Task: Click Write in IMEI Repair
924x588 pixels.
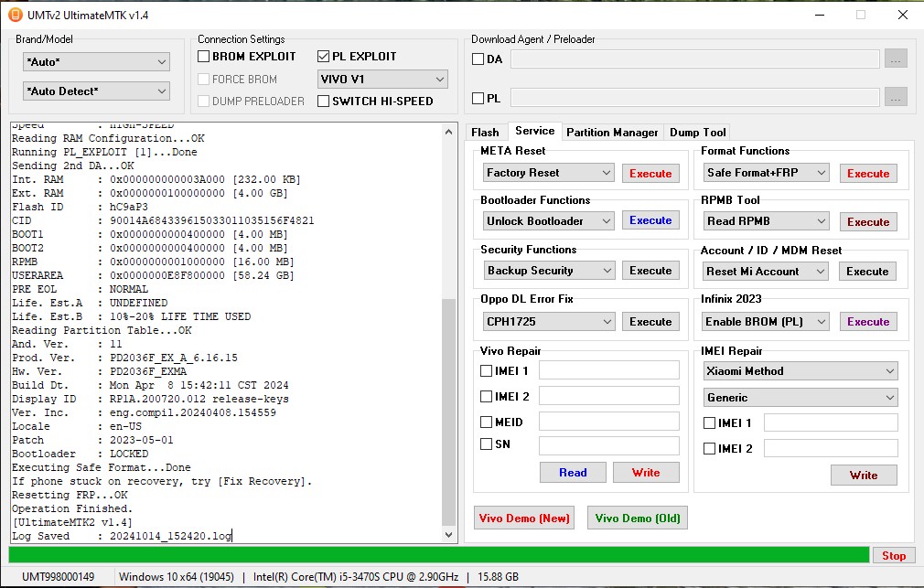Action: [x=864, y=475]
